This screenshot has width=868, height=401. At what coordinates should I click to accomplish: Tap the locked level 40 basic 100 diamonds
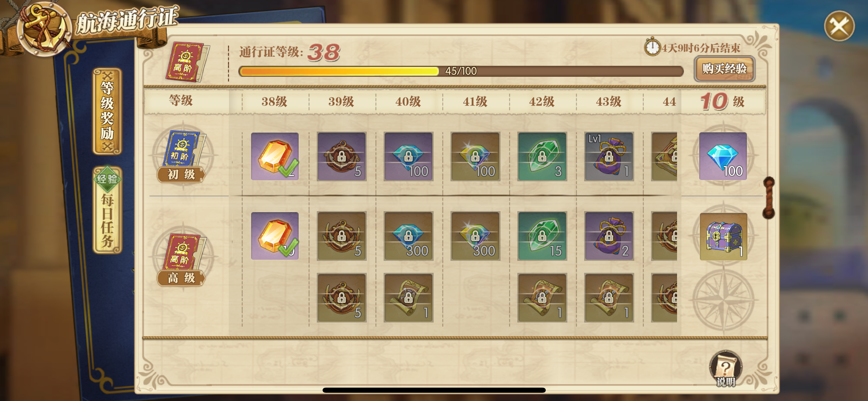pyautogui.click(x=408, y=156)
